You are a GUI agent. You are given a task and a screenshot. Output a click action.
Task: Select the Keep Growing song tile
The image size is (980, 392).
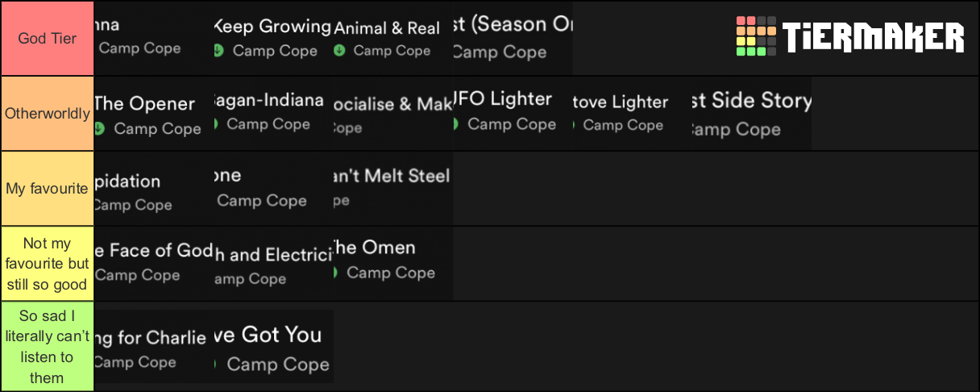[273, 38]
